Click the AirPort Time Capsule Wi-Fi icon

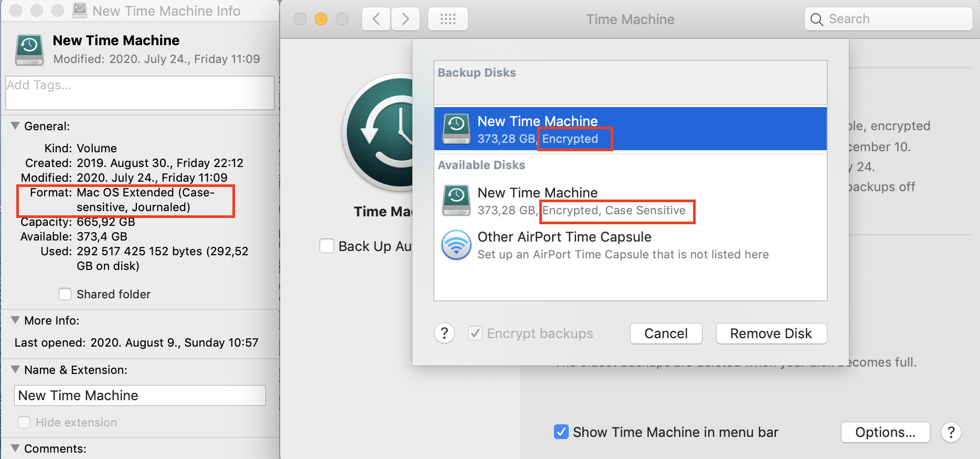(456, 245)
